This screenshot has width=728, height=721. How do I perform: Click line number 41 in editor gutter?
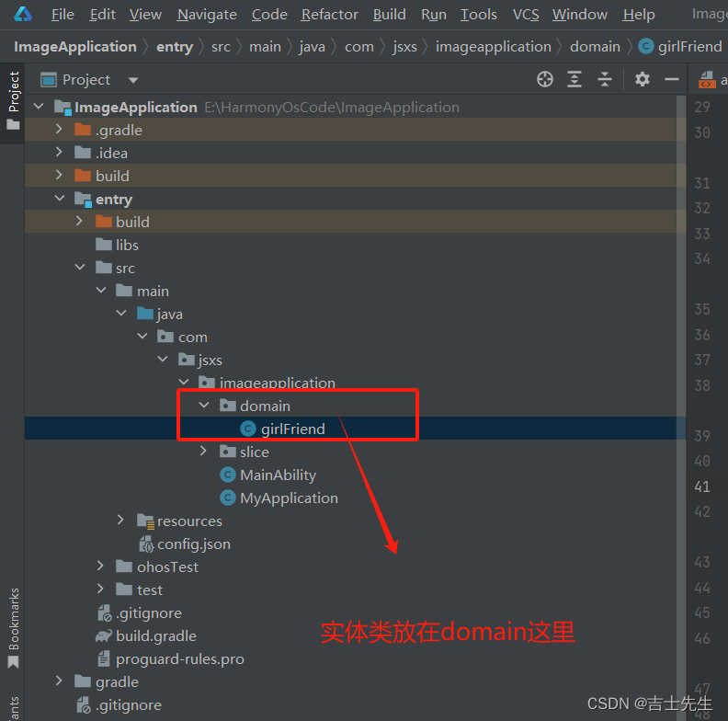[702, 486]
